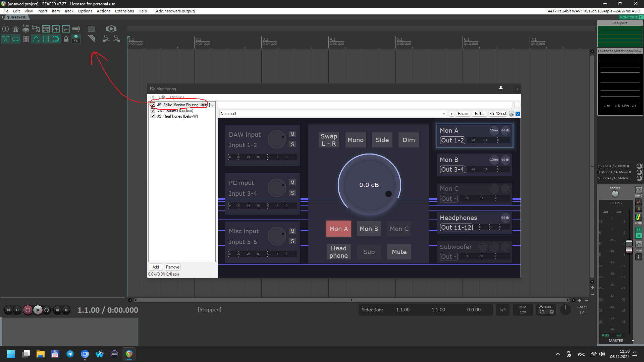Screen dimensions: 644x362
Task: Disable the ReaEQ (Cockos) plugin checkbox
Action: [153, 110]
